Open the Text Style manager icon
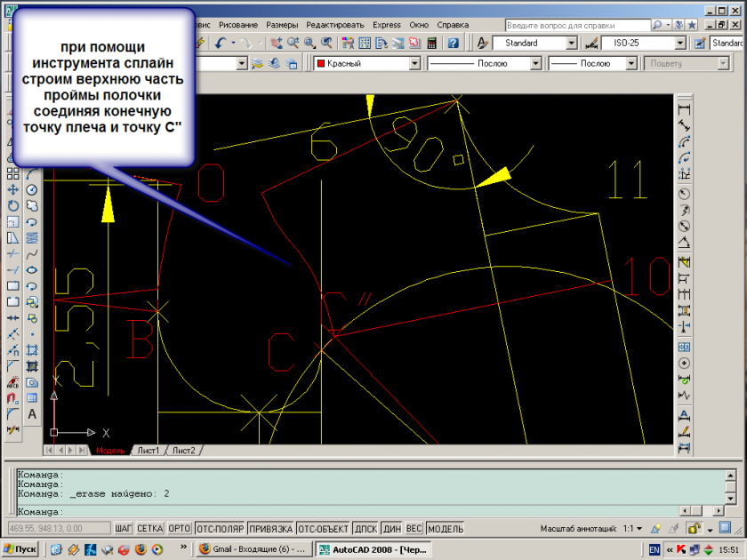 pos(482,43)
